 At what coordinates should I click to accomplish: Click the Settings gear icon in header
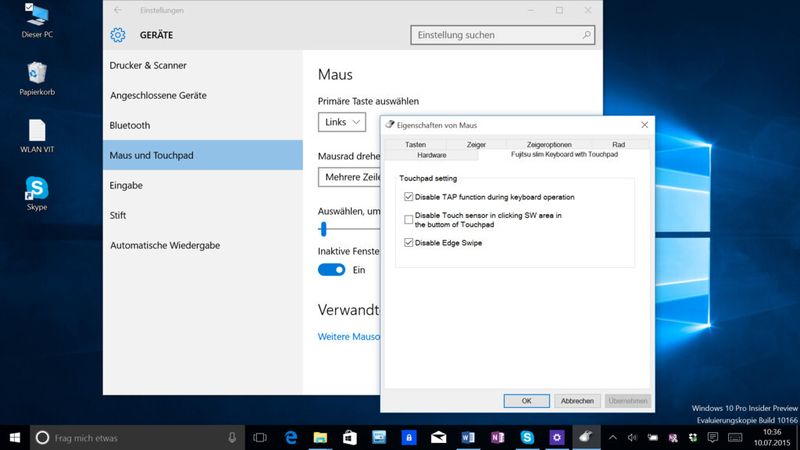point(118,35)
